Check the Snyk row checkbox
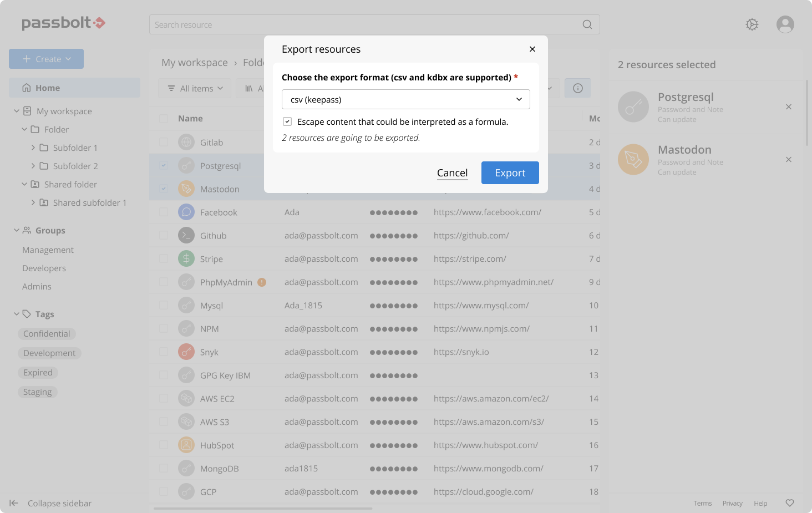Image resolution: width=812 pixels, height=513 pixels. point(164,352)
